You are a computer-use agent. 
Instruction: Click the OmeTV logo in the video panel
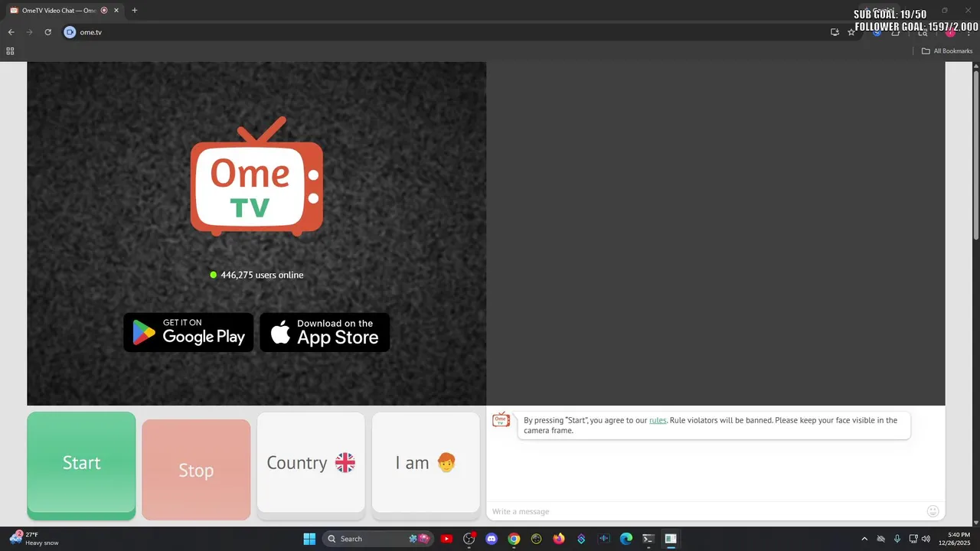[x=256, y=176]
